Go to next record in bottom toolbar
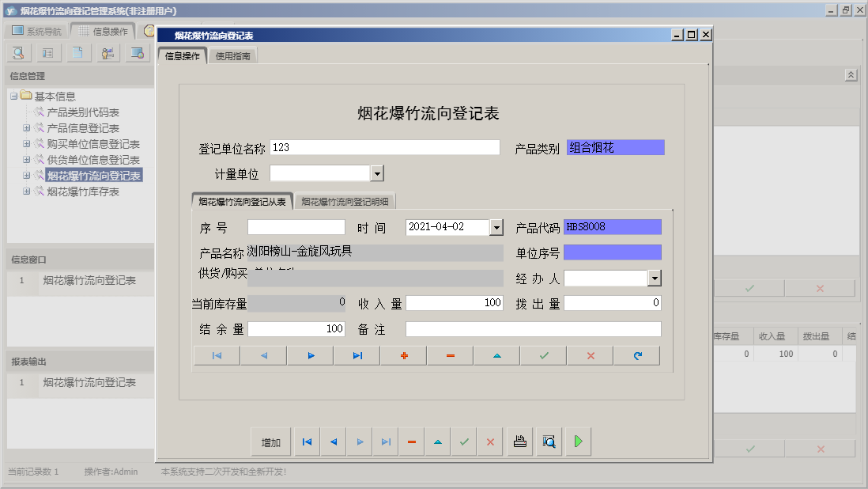The width and height of the screenshot is (868, 489). pyautogui.click(x=360, y=442)
